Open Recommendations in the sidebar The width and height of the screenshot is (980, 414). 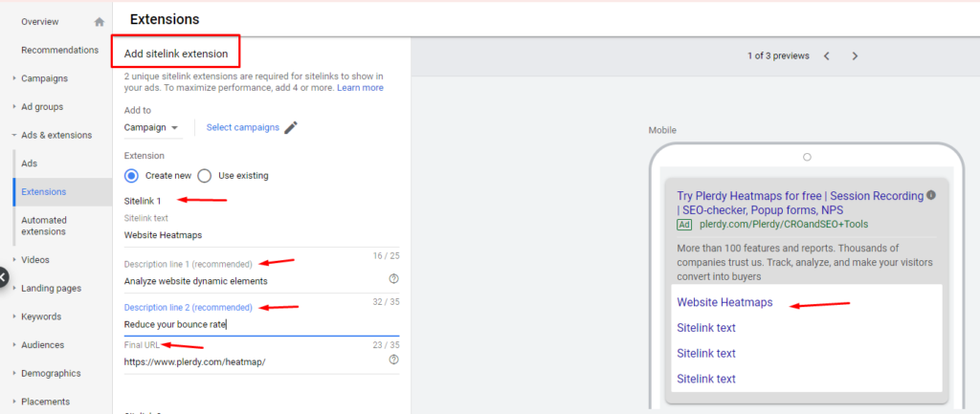click(x=59, y=50)
